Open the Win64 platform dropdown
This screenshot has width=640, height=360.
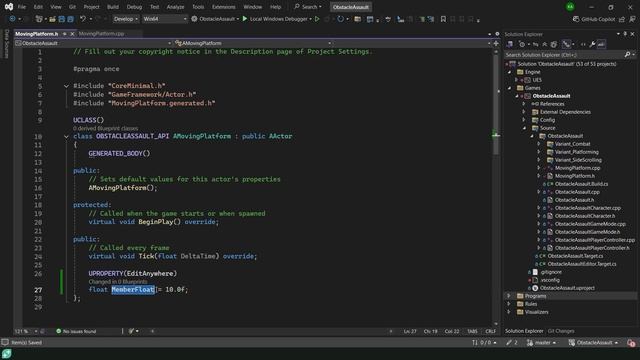click(x=164, y=19)
